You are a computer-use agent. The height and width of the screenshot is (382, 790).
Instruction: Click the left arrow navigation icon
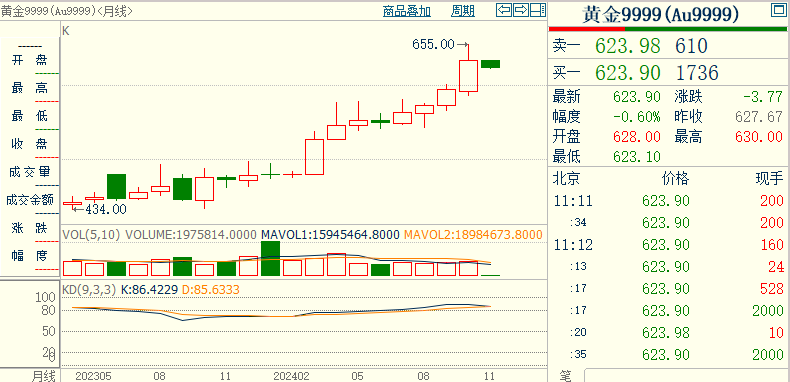504,9
